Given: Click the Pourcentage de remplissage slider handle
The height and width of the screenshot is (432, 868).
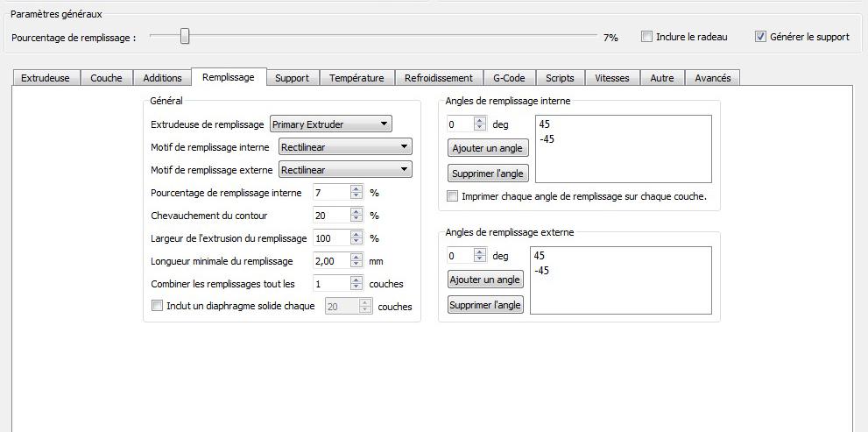Looking at the screenshot, I should pyautogui.click(x=185, y=37).
